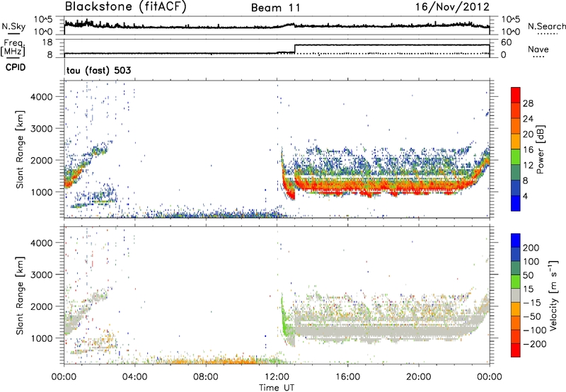Click the "08:00" time axis label
The width and height of the screenshot is (566, 392).
coord(206,377)
